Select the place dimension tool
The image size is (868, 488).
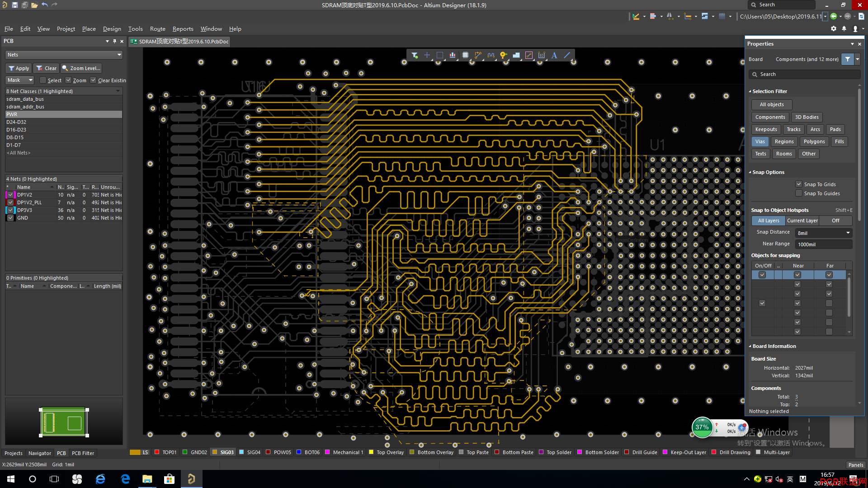pyautogui.click(x=542, y=55)
